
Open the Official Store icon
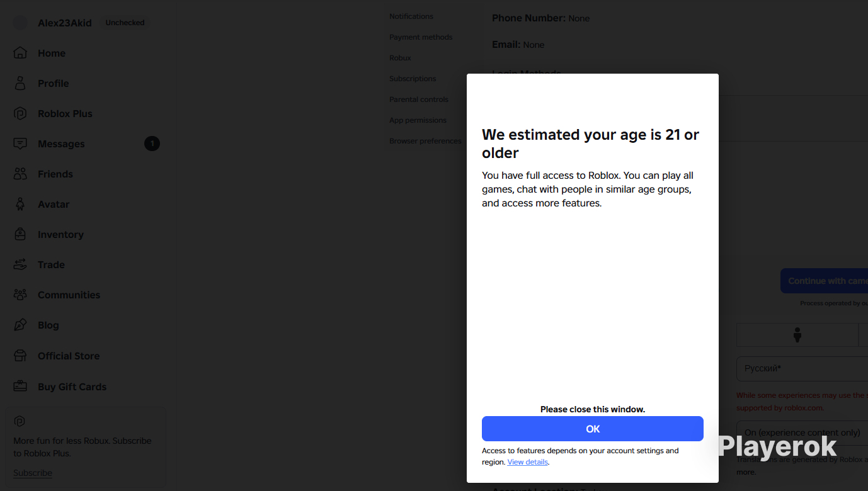(x=20, y=356)
